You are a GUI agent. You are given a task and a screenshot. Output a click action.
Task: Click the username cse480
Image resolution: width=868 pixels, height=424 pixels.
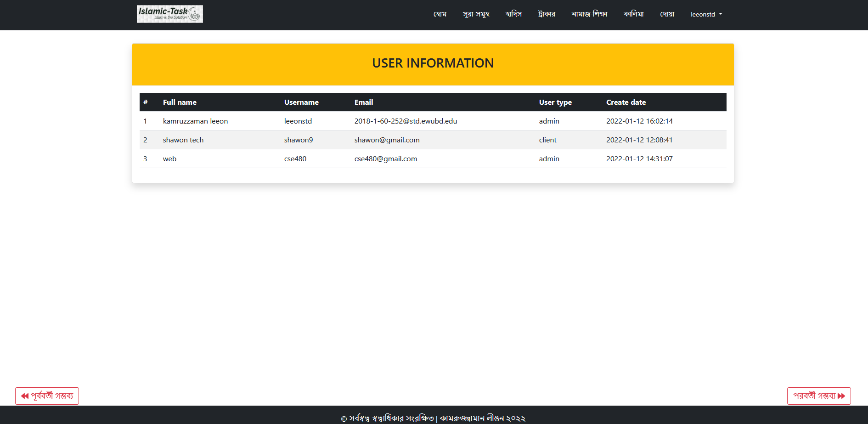click(x=295, y=159)
